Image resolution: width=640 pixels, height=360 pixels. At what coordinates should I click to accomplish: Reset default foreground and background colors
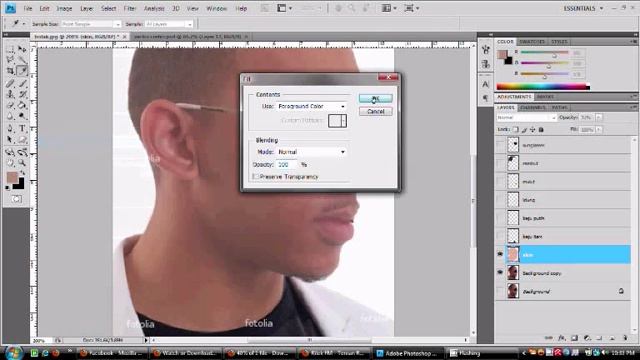point(8,188)
